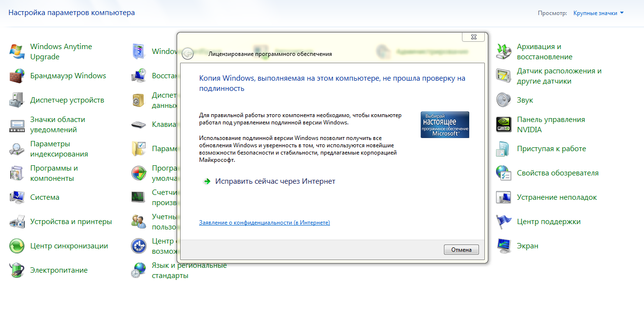This screenshot has height=314, width=644.
Task: Open the Sync Center green icon
Action: click(x=17, y=246)
